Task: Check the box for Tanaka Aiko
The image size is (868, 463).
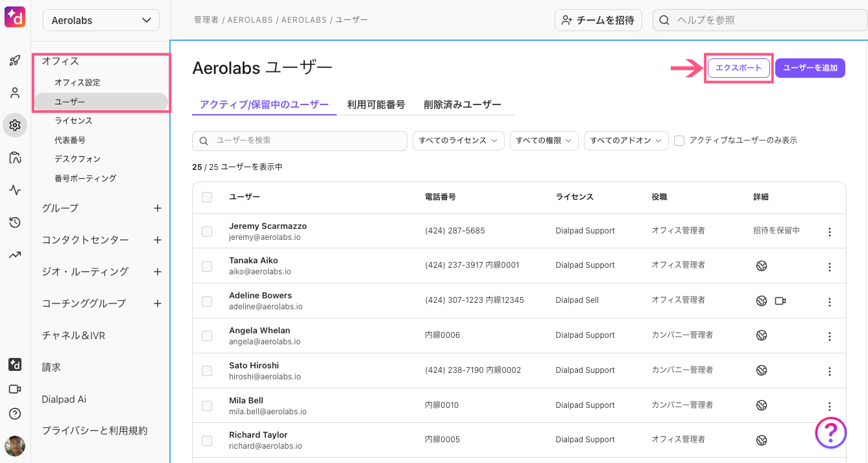Action: (207, 266)
